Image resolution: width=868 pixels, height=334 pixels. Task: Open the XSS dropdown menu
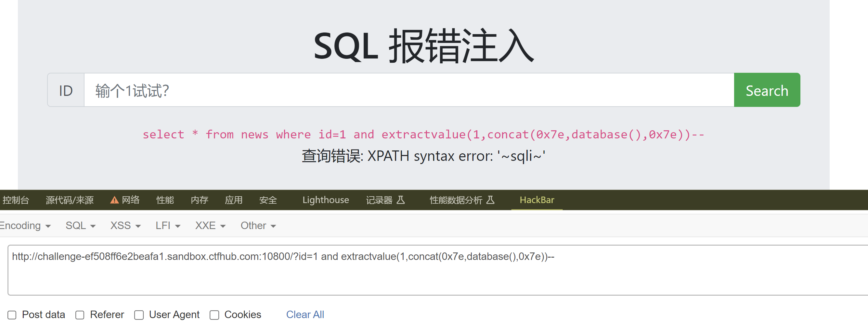pyautogui.click(x=125, y=225)
